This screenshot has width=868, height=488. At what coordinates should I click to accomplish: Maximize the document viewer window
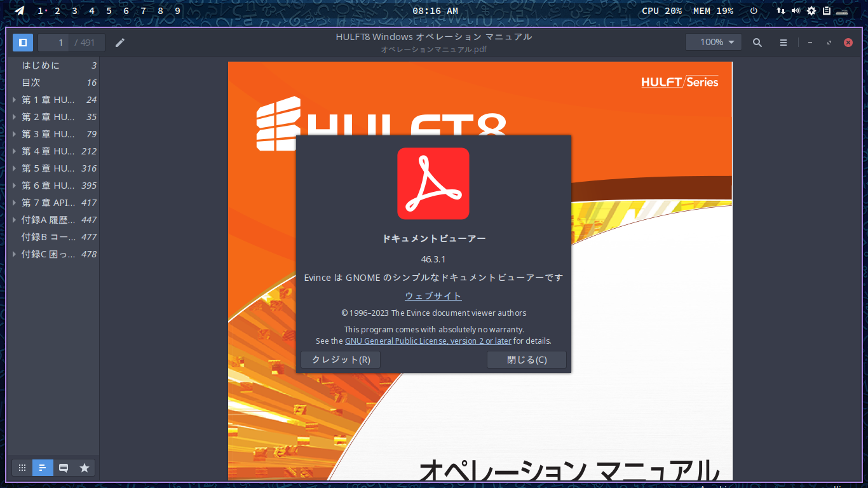tap(829, 43)
